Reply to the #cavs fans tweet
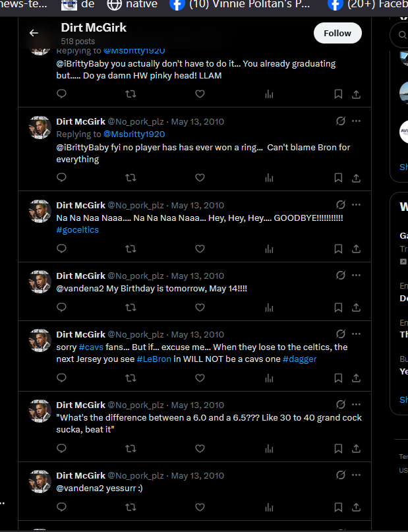 click(x=61, y=378)
